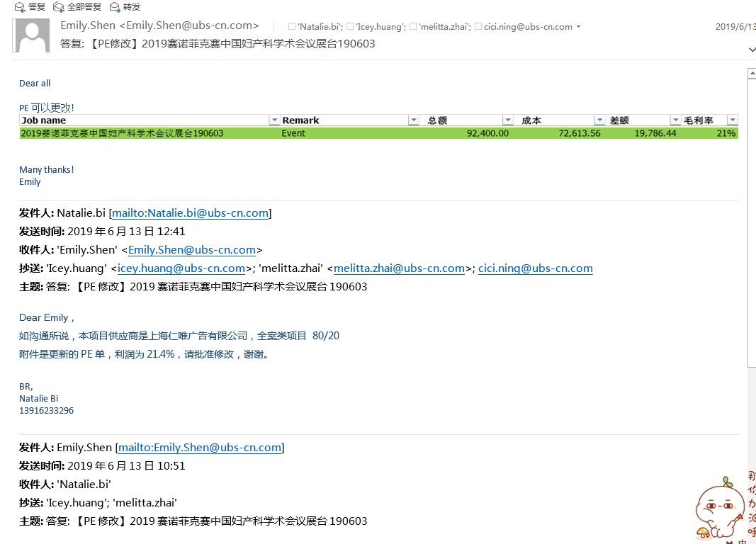This screenshot has width=756, height=544.
Task: Click the sender's avatar picture
Action: tap(33, 35)
